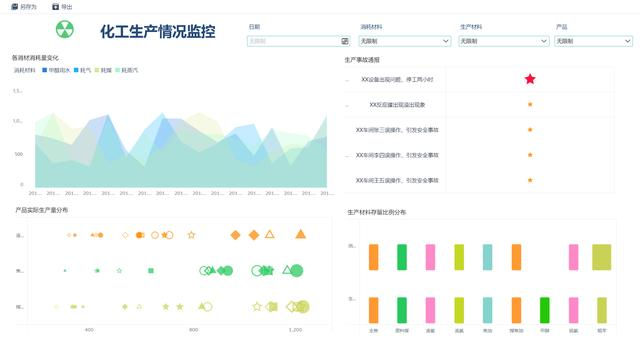Open the calendar picker in the date field

(x=345, y=41)
